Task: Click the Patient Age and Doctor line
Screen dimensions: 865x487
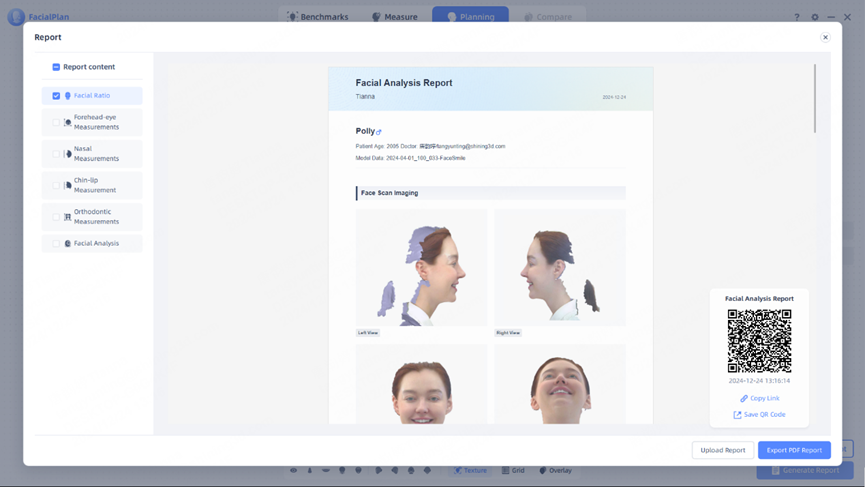Action: 430,147
